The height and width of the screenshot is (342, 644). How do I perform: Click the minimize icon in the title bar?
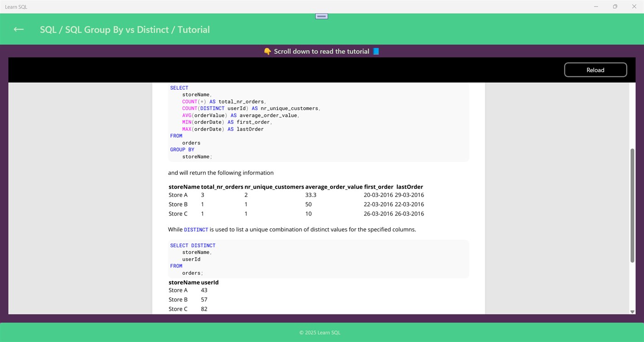tap(595, 6)
